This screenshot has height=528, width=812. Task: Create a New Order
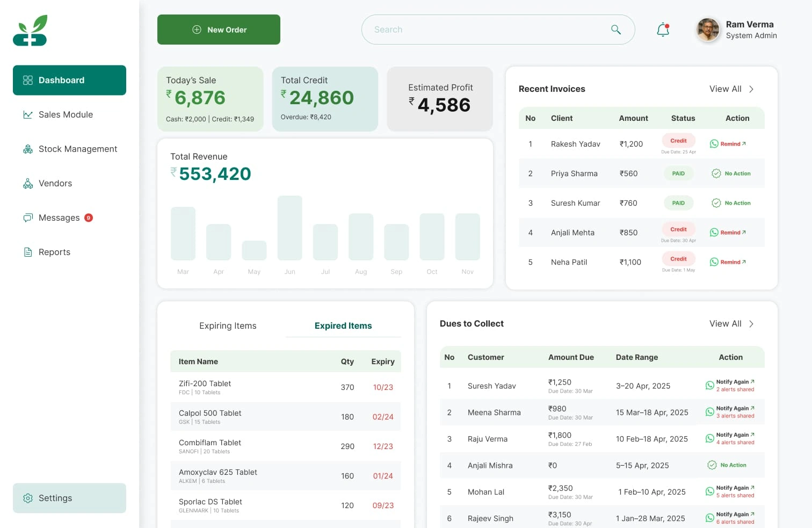[219, 30]
